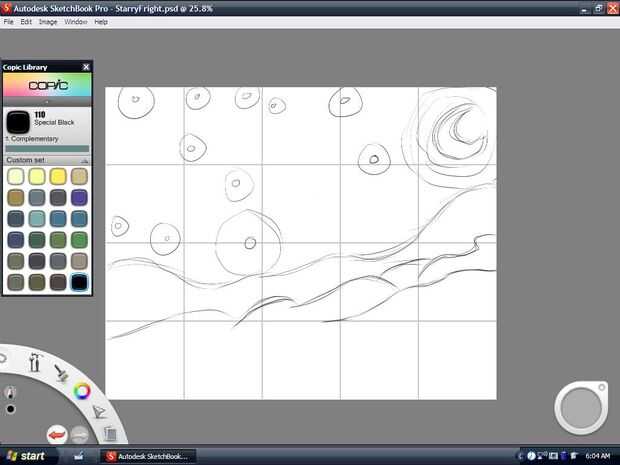Pick the pale cream swatch
Viewport: 620px width, 465px height.
pyautogui.click(x=16, y=176)
